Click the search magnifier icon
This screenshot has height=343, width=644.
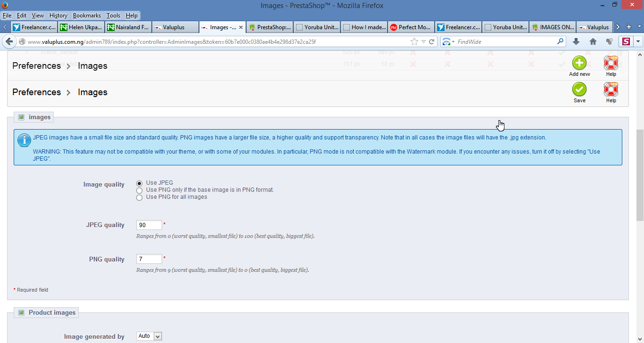point(561,41)
